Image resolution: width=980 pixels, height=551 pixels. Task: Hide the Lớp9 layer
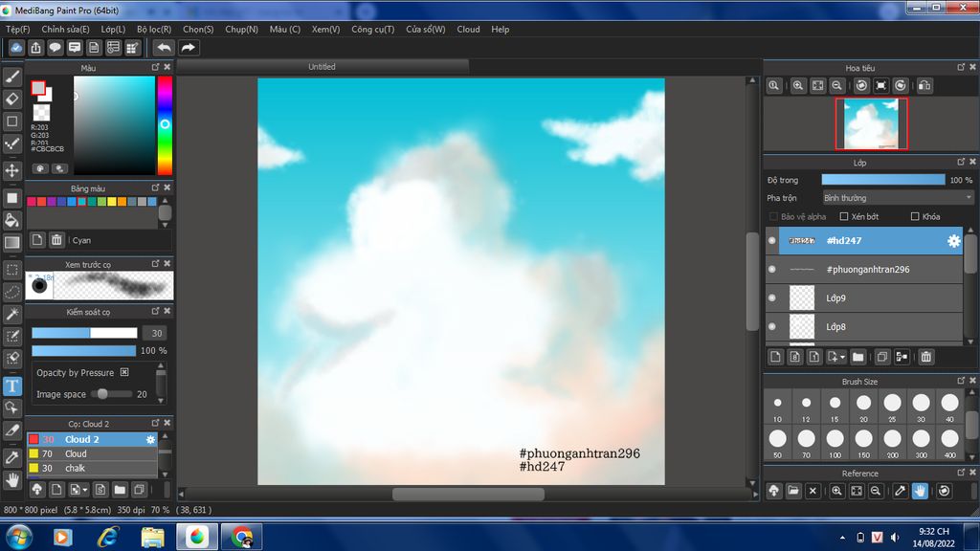coord(772,298)
